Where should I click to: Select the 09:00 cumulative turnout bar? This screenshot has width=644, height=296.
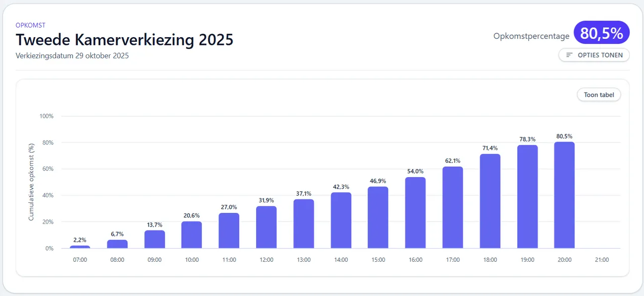tap(154, 240)
